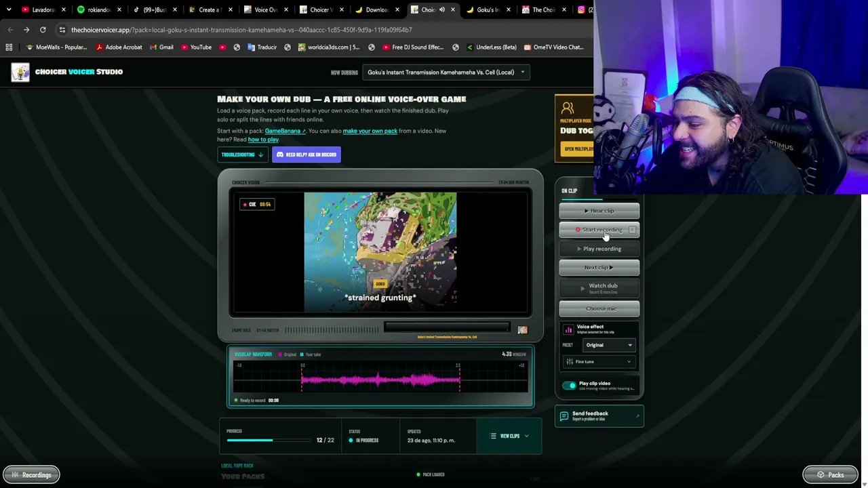Expand the View Clips list
868x488 pixels.
pos(509,436)
